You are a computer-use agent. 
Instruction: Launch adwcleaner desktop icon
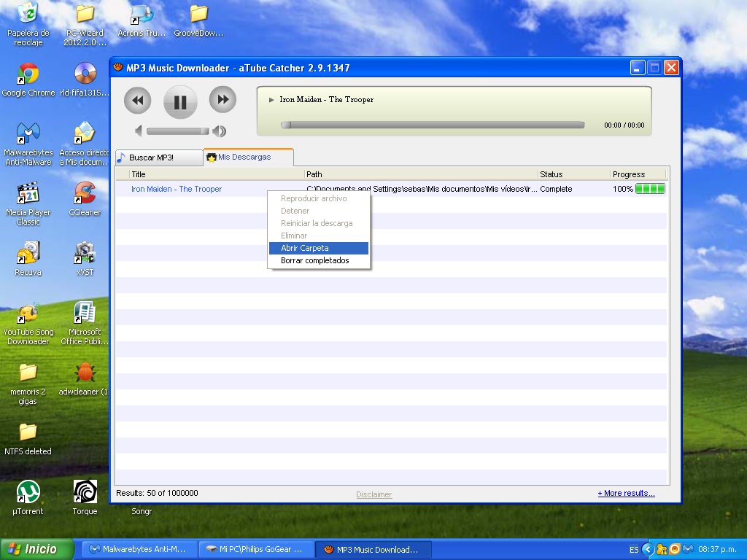(x=85, y=379)
